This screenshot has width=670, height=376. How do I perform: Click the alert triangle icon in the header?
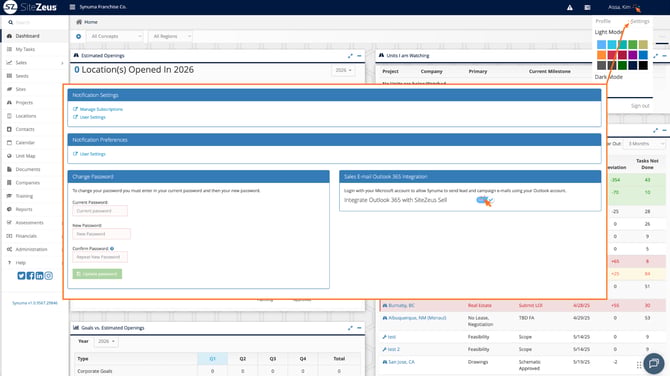coord(570,7)
